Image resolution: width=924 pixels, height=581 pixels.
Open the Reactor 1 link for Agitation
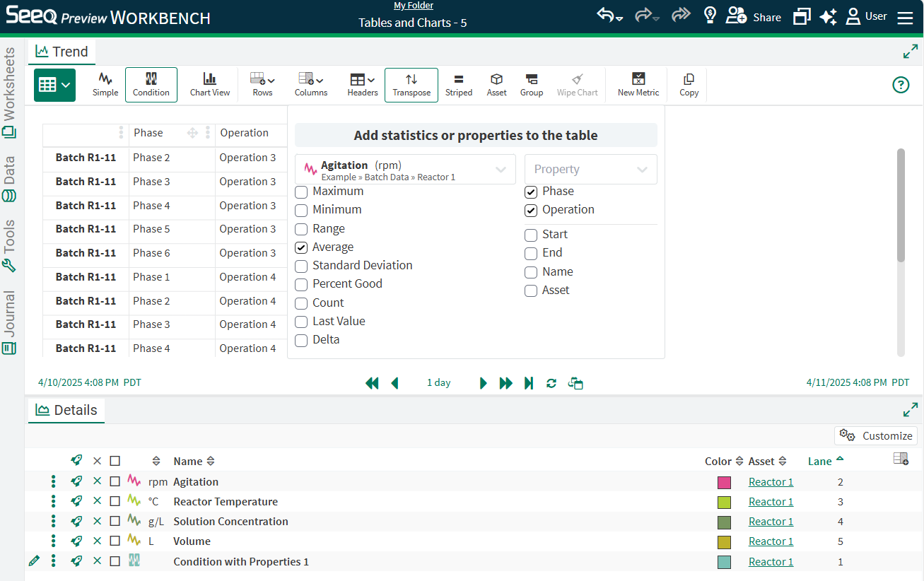pyautogui.click(x=771, y=482)
